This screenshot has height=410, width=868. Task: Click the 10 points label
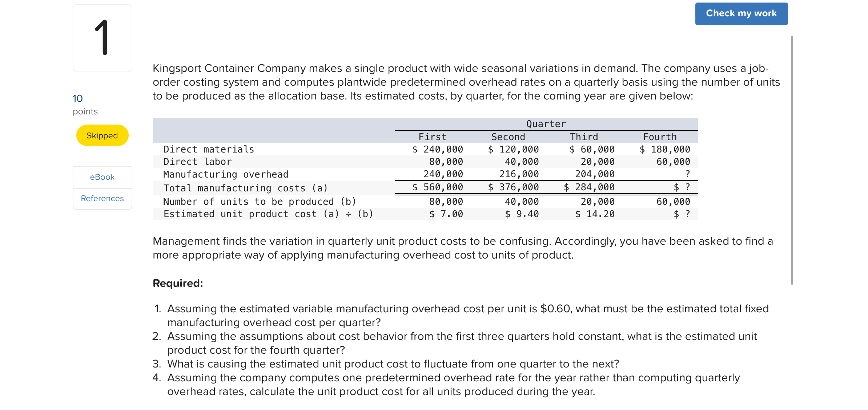tap(77, 98)
